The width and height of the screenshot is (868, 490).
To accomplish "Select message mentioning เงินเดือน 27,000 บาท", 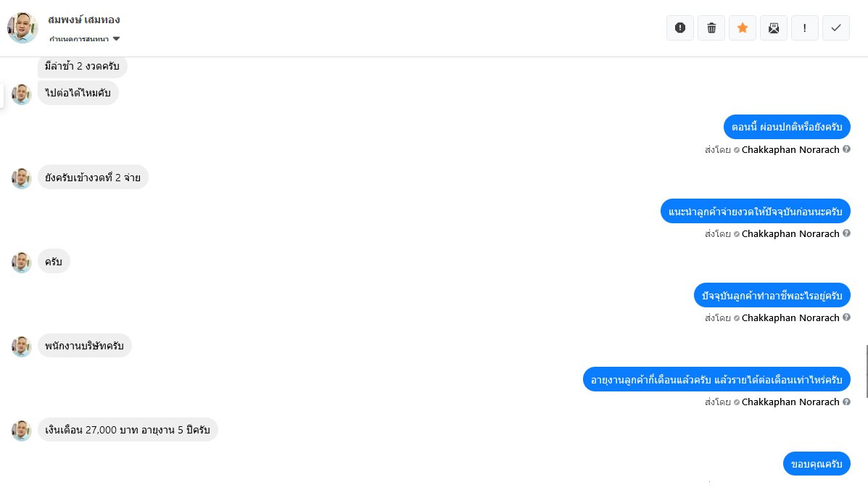I will tap(128, 430).
